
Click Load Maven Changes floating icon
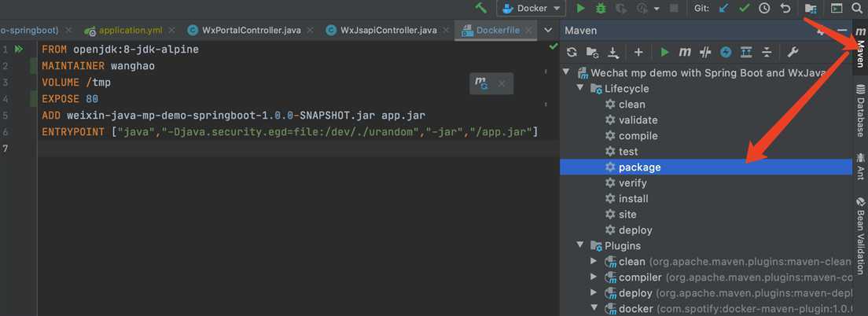[481, 83]
